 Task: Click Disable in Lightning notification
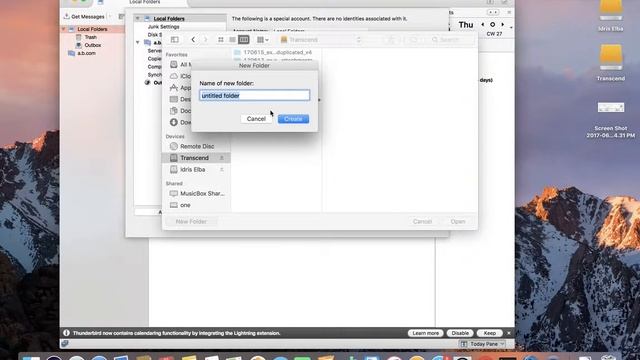point(460,333)
